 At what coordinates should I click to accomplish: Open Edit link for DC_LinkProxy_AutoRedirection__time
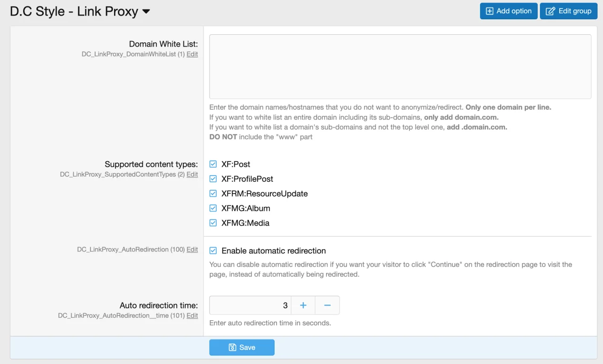click(192, 315)
